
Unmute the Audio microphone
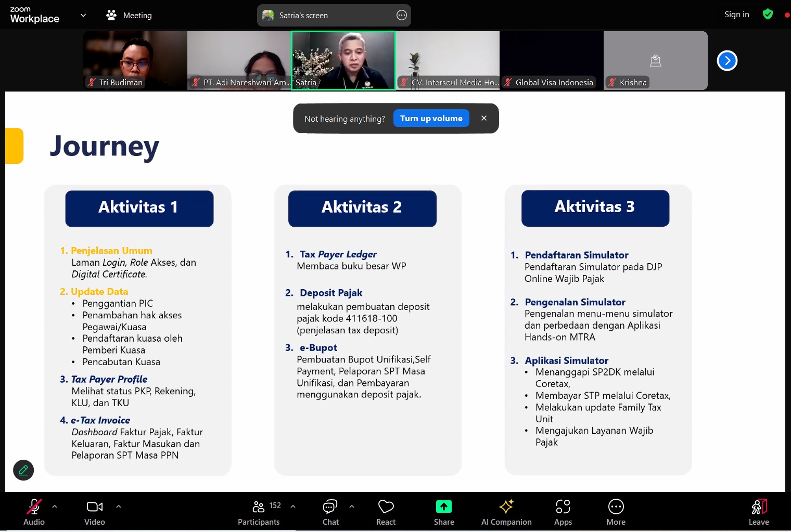coord(34,512)
